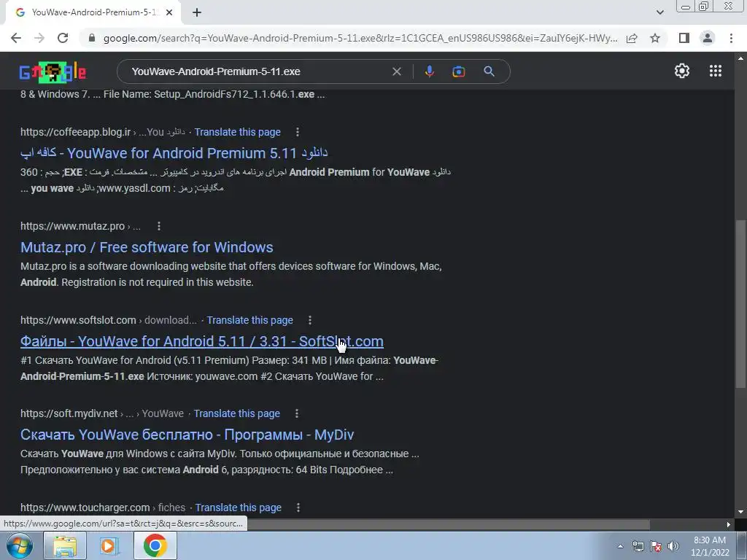This screenshot has height=560, width=747.
Task: Translate the toucharger.com result page
Action: point(239,507)
